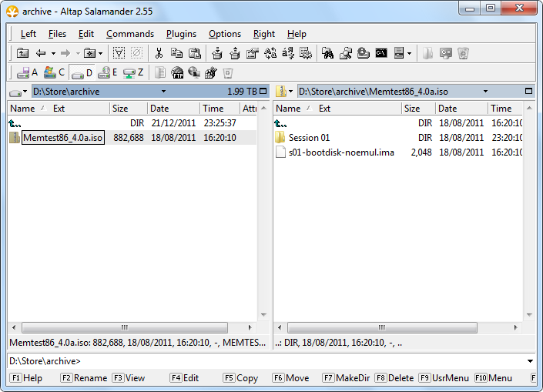543x392 pixels.
Task: Open left panel drive selector dropdown
Action: pos(18,92)
